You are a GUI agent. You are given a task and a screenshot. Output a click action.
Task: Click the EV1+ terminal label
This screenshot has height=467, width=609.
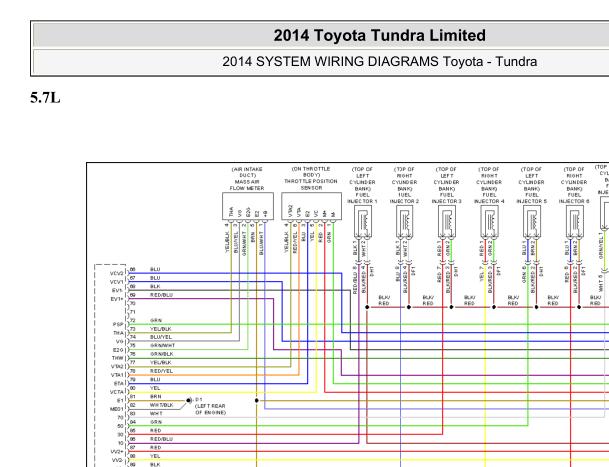click(x=117, y=299)
